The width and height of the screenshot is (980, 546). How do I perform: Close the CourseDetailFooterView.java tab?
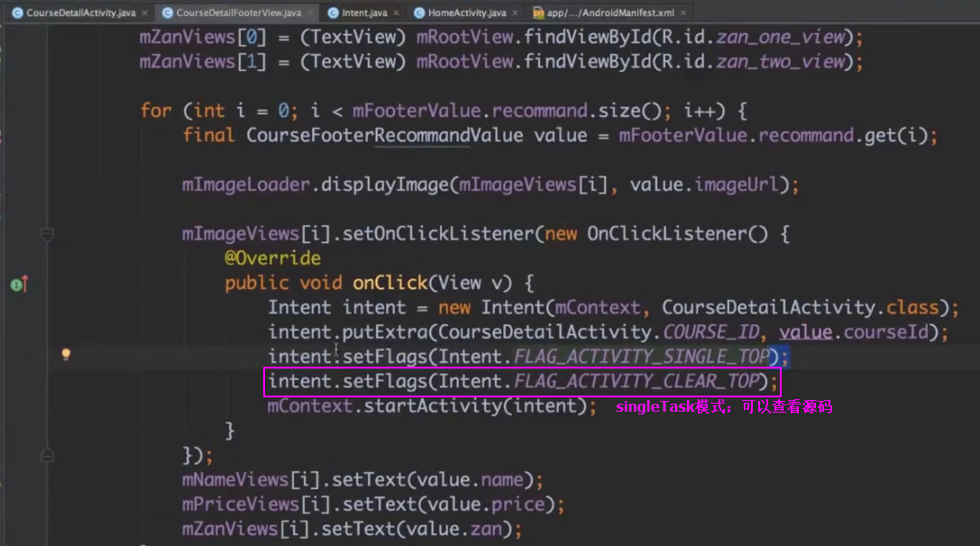[x=310, y=13]
